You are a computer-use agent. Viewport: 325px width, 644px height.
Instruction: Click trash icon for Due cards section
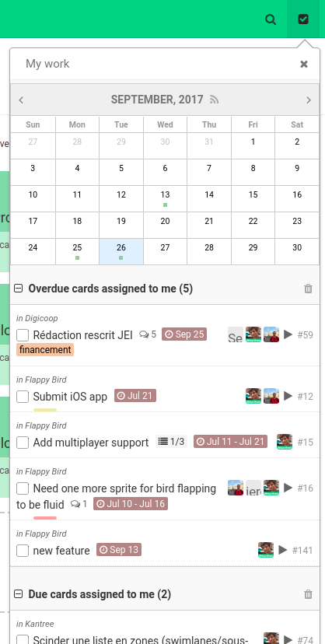(x=308, y=594)
